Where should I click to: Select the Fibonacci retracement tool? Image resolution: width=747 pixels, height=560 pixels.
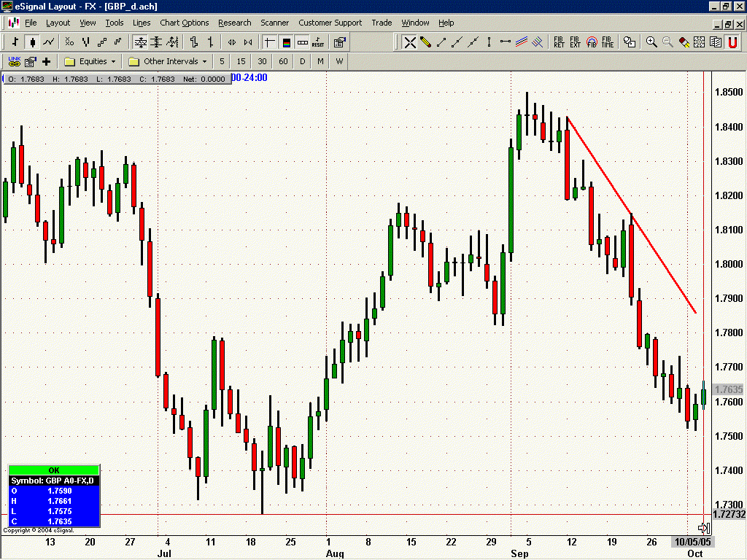[x=559, y=42]
